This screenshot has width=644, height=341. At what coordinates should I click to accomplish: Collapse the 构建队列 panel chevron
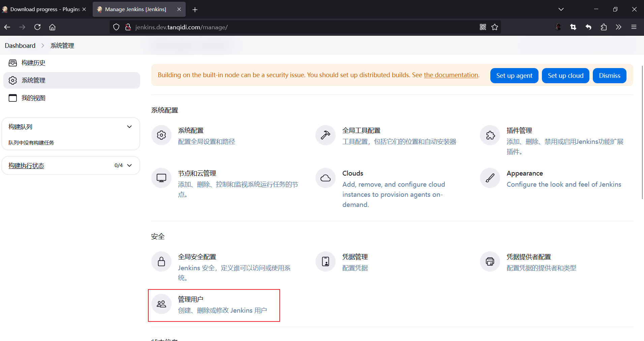[129, 127]
